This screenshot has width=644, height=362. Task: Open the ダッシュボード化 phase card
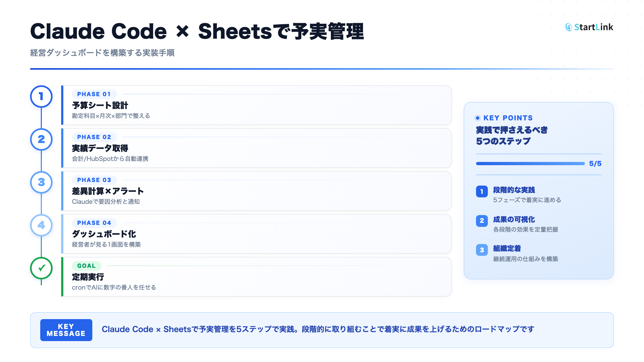coord(256,234)
